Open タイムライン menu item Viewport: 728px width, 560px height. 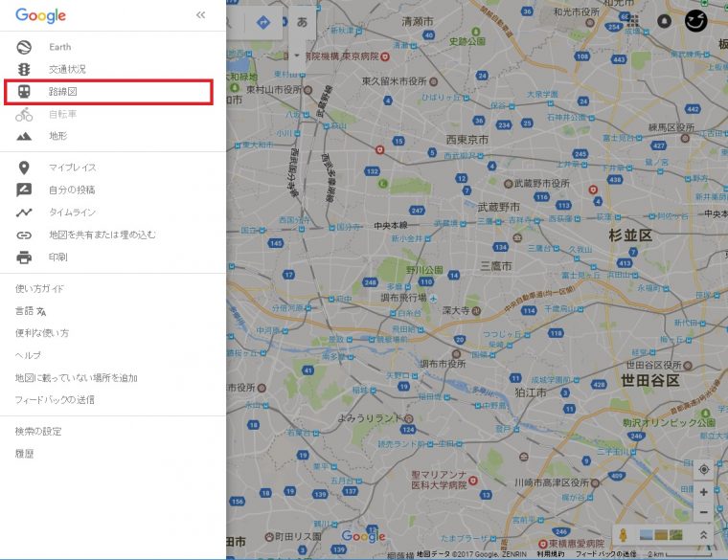coord(113,213)
